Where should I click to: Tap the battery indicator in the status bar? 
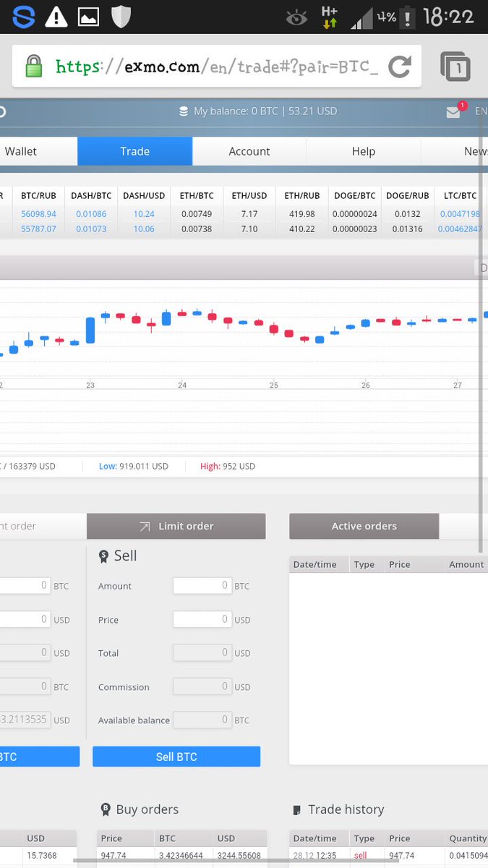(x=408, y=17)
